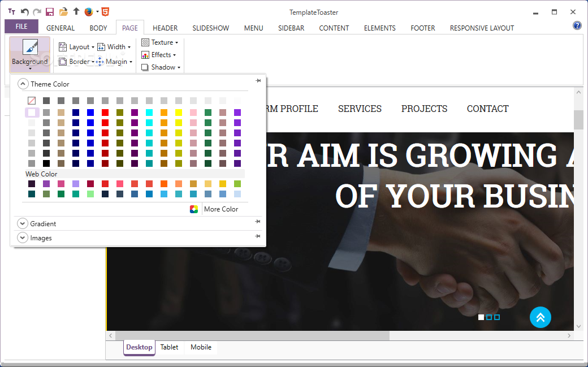
Task: Open the Border dropdown
Action: [76, 62]
